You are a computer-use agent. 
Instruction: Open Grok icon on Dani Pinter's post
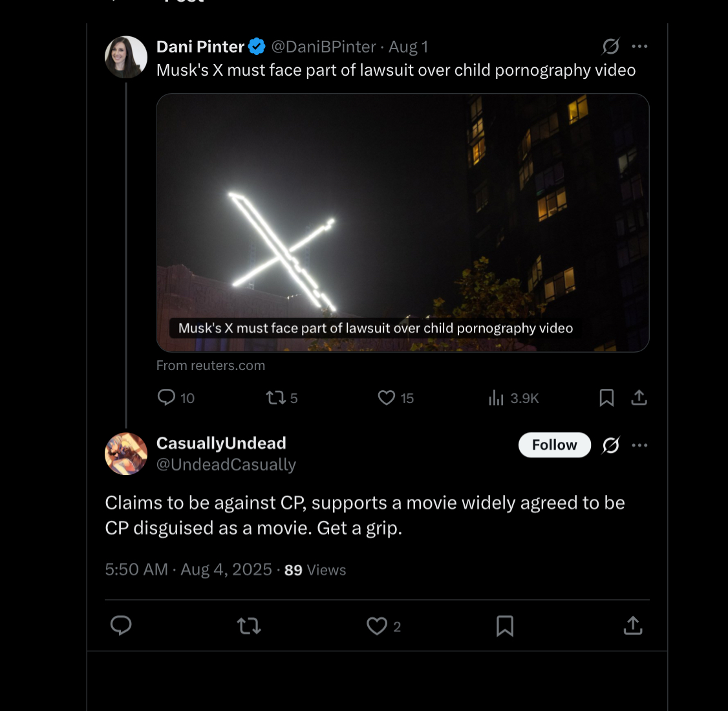point(610,46)
